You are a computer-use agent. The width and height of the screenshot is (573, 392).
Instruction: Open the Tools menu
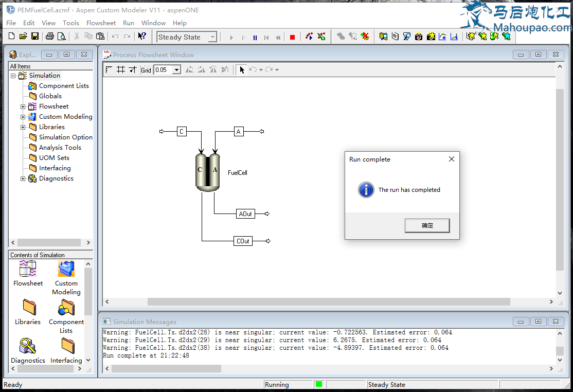[x=70, y=23]
